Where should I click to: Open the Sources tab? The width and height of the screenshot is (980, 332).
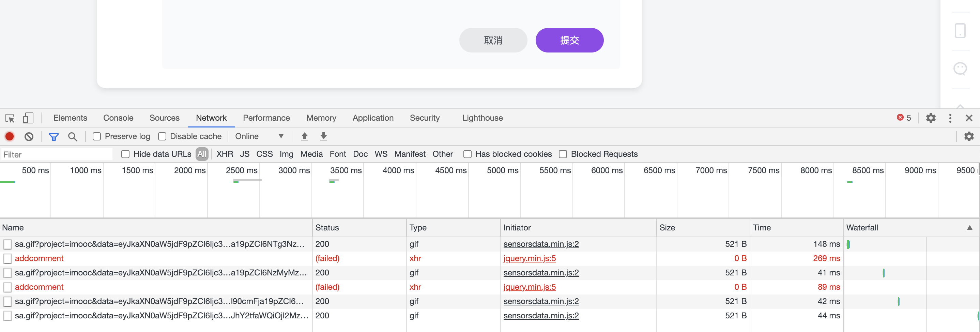click(164, 118)
